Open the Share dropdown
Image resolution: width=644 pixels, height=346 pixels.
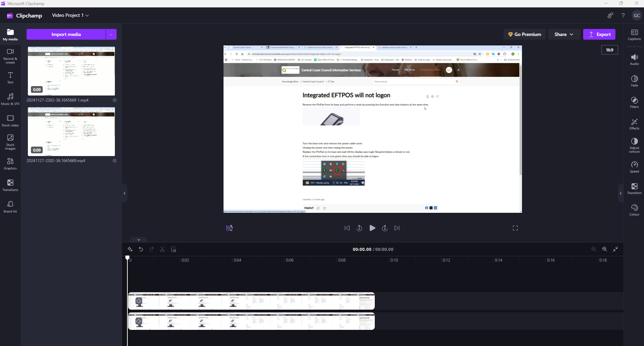(x=564, y=34)
